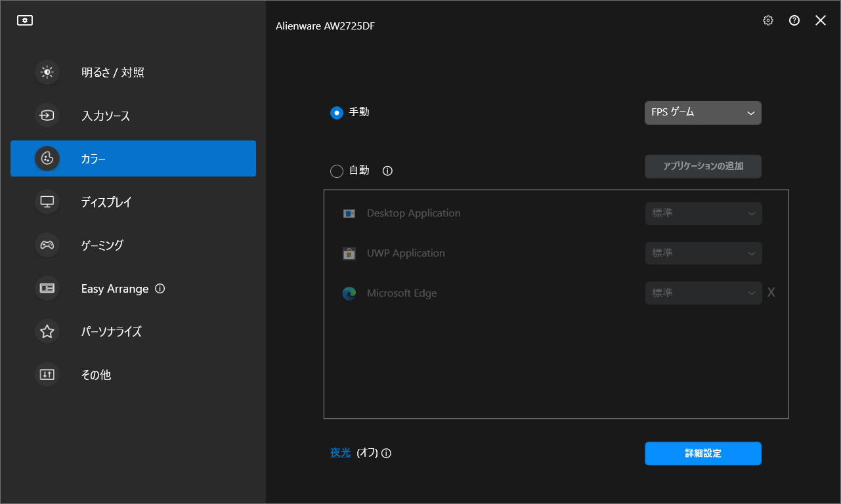Click the info icon next to 自動
The height and width of the screenshot is (504, 841).
click(x=387, y=171)
